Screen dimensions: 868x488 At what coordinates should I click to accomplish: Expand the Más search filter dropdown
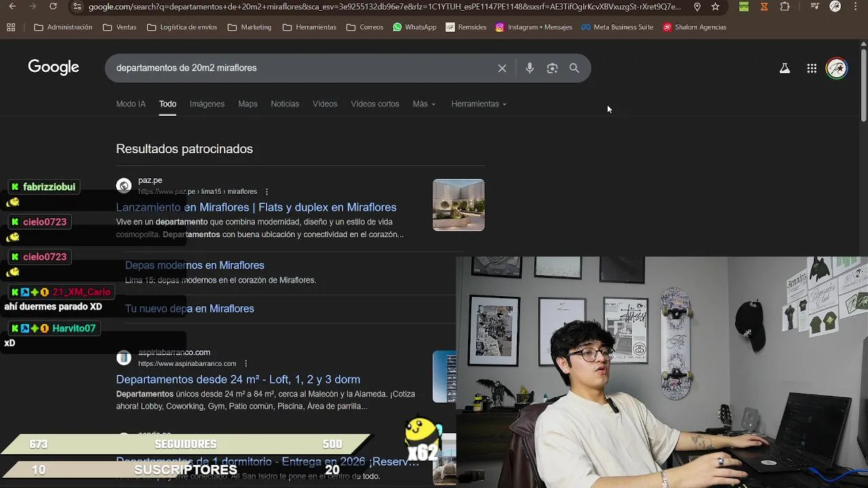point(424,104)
